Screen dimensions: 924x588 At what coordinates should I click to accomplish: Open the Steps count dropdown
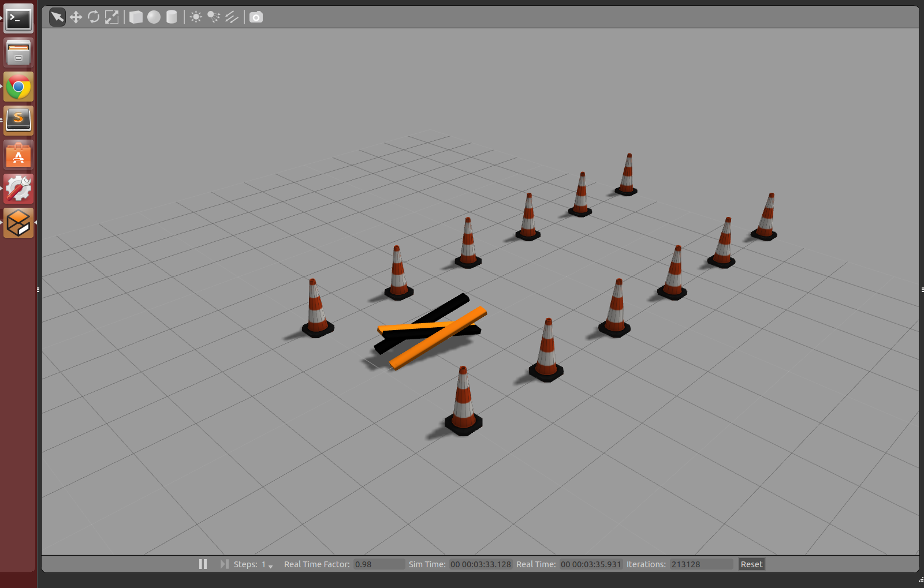click(267, 565)
